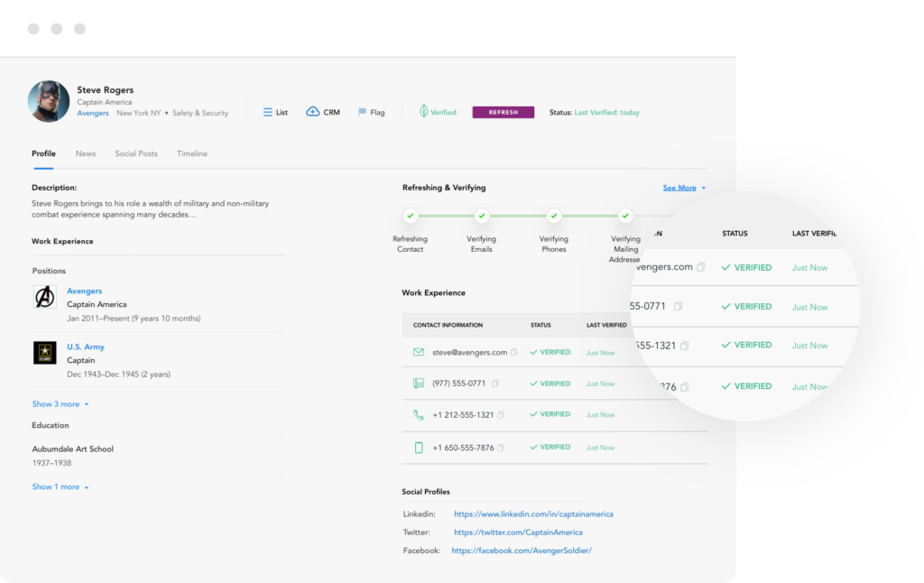Click the Verified leaf icon
Image resolution: width=924 pixels, height=583 pixels.
pyautogui.click(x=423, y=111)
